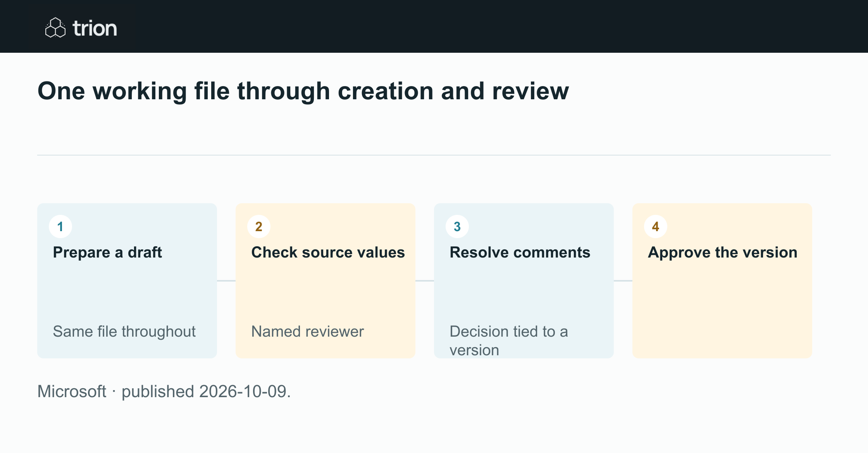Viewport: 868px width, 453px height.
Task: Click the step 4 number badge
Action: click(x=656, y=226)
